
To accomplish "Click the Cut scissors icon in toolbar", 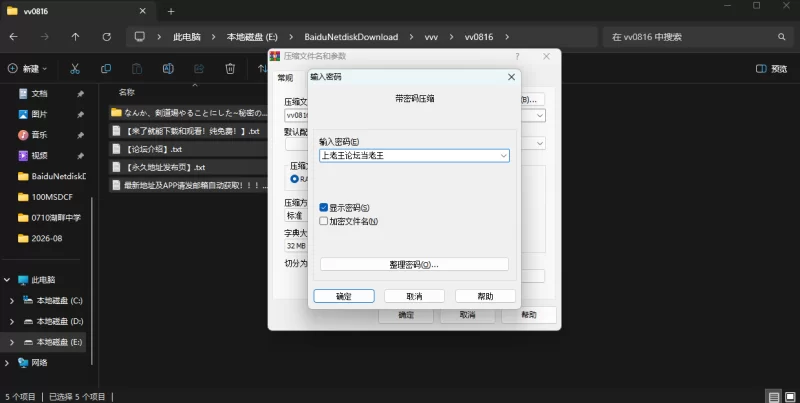I will (75, 68).
